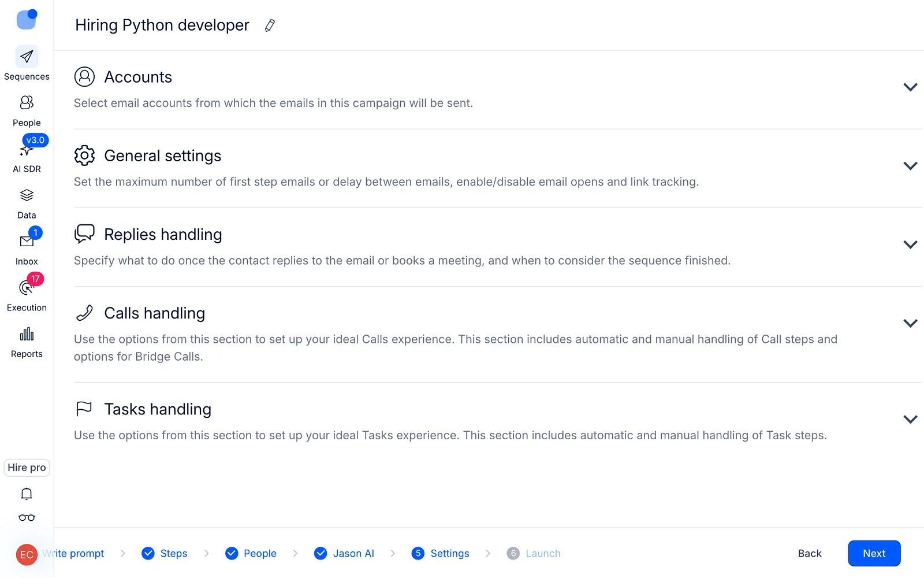The height and width of the screenshot is (578, 924).
Task: Click the General settings gear icon
Action: point(84,155)
